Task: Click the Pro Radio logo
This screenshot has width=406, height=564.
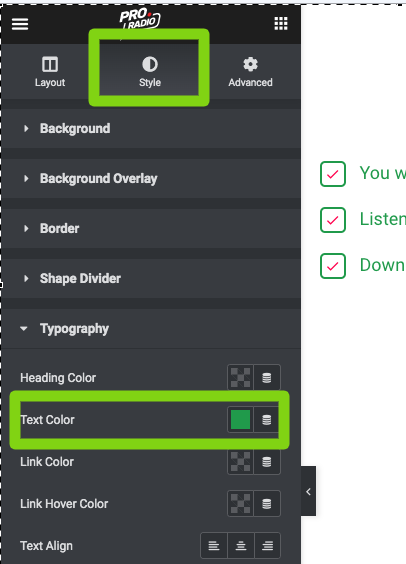Action: point(140,19)
